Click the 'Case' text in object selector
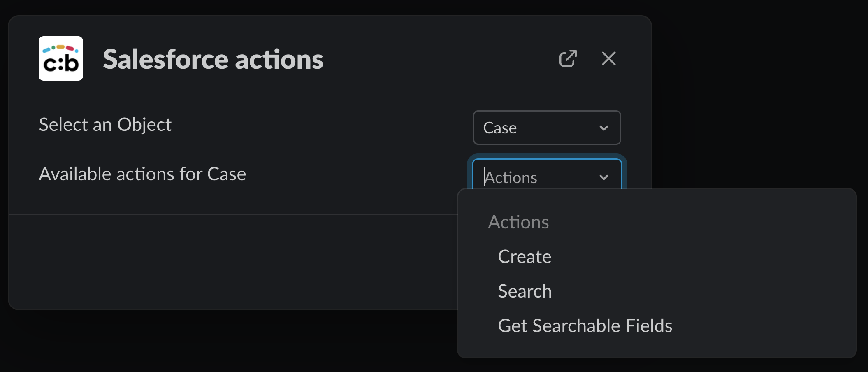This screenshot has height=372, width=868. click(x=500, y=128)
